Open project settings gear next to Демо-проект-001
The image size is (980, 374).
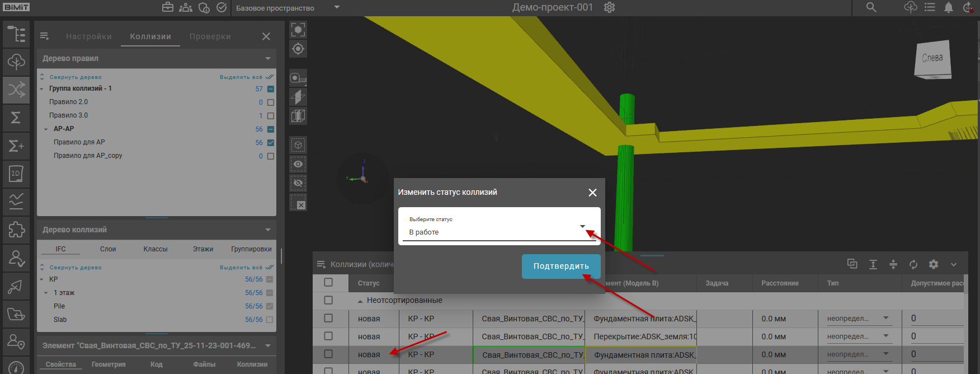coord(610,8)
